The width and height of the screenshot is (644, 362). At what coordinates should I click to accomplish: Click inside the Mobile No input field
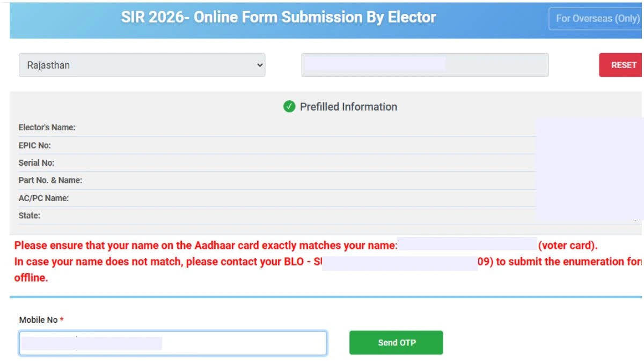point(172,343)
